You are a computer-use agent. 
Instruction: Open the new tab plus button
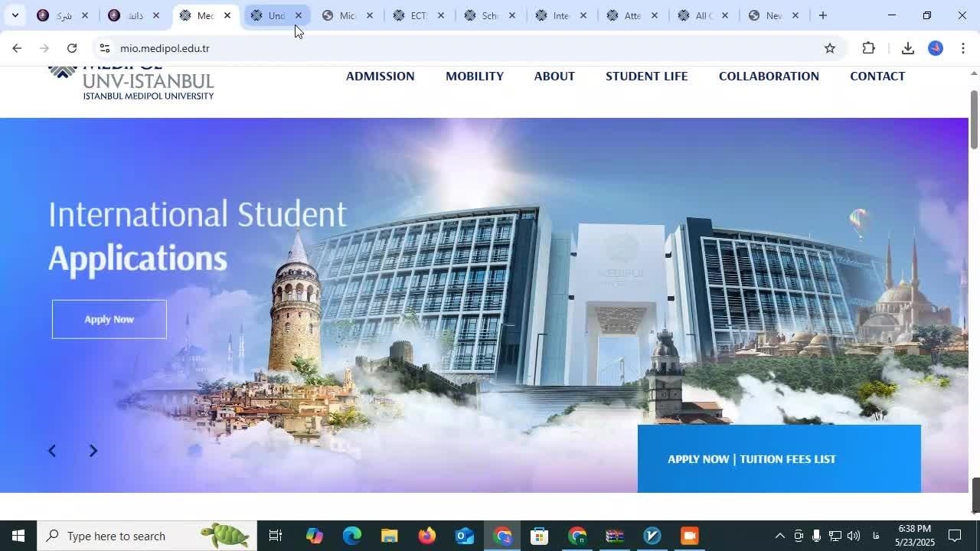pyautogui.click(x=822, y=15)
